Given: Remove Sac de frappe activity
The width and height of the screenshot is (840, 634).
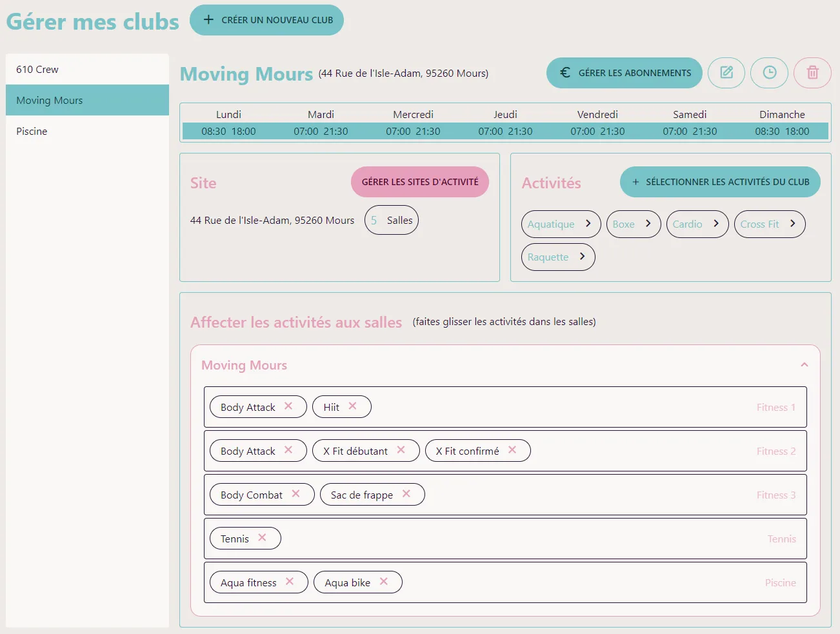Looking at the screenshot, I should pos(406,494).
